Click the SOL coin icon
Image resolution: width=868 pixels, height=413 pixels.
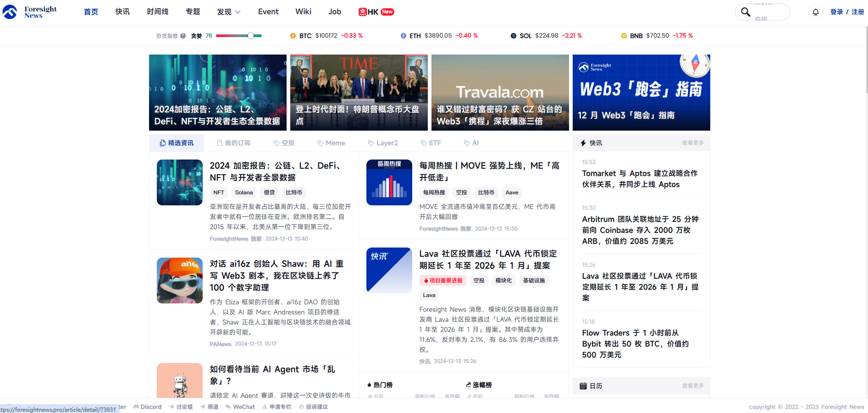pyautogui.click(x=514, y=36)
